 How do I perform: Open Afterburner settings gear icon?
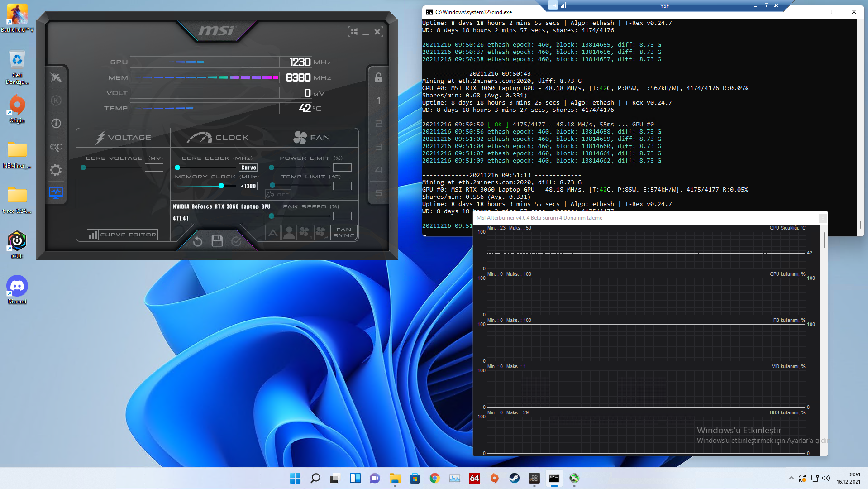[56, 170]
